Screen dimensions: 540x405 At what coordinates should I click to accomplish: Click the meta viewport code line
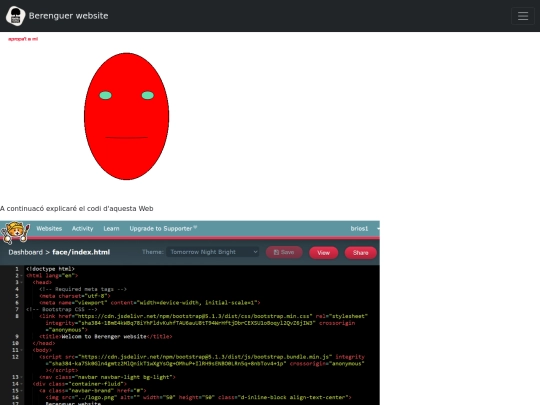coord(150,303)
